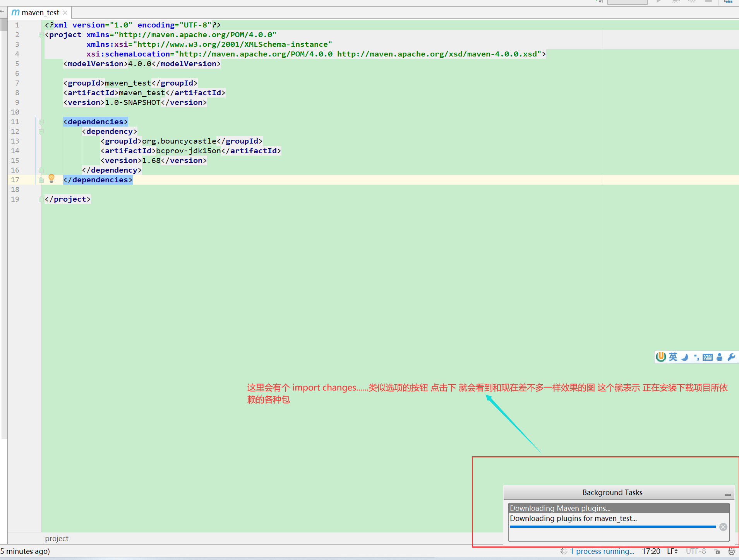Click the plugin download progress bar
The image size is (739, 560).
click(612, 527)
